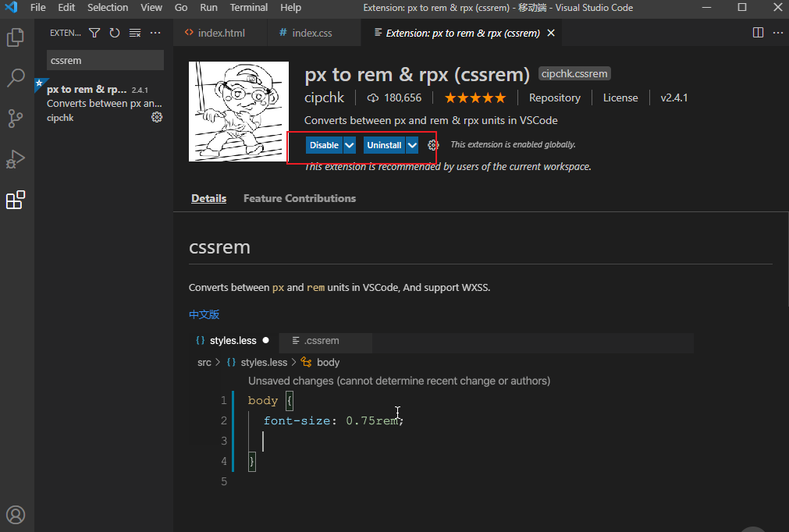Click the cssrem search input field
This screenshot has width=789, height=532.
coord(105,60)
